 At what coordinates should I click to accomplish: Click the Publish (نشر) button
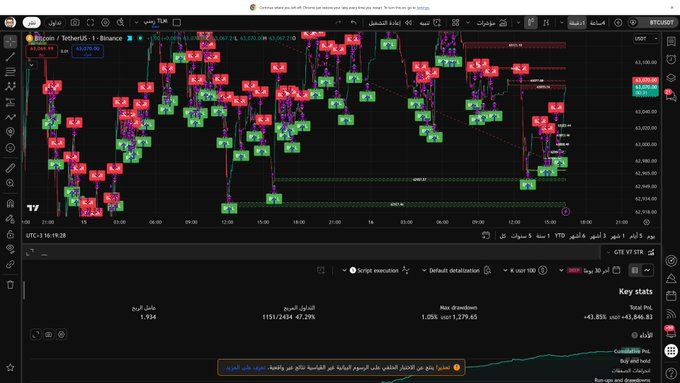click(x=32, y=22)
